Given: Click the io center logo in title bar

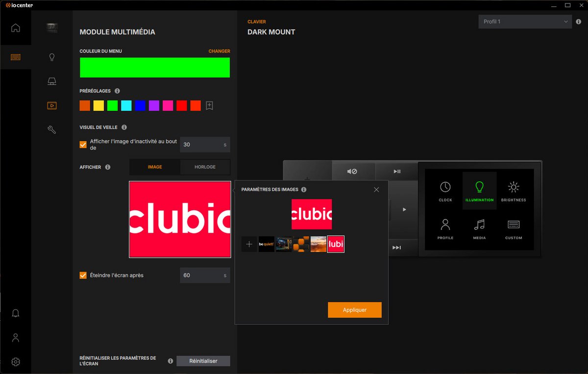Looking at the screenshot, I should coord(19,5).
